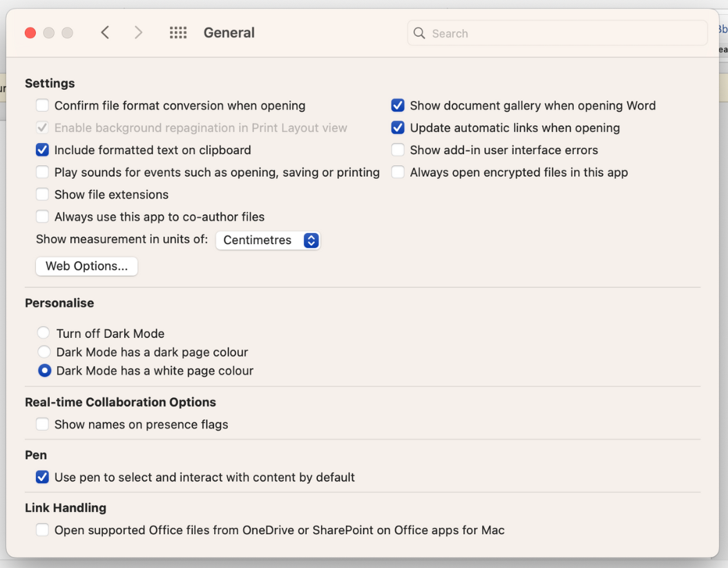Enable confirm file format conversion when opening
The width and height of the screenshot is (728, 568).
pyautogui.click(x=42, y=105)
